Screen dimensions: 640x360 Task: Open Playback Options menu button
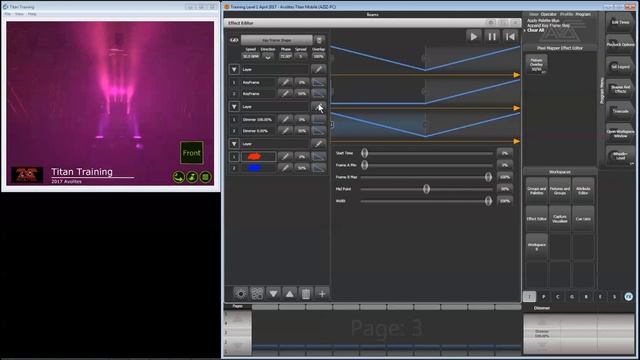click(x=620, y=44)
